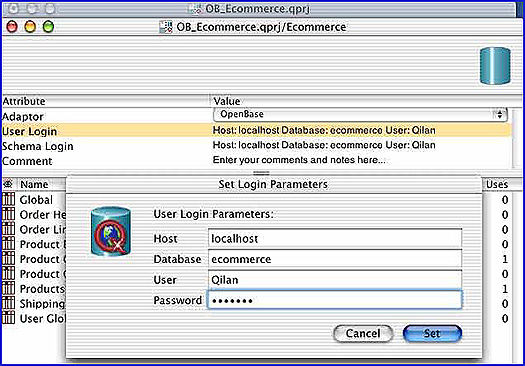The height and width of the screenshot is (366, 525).
Task: Select the Schema Login attribute row
Action: pyautogui.click(x=256, y=145)
